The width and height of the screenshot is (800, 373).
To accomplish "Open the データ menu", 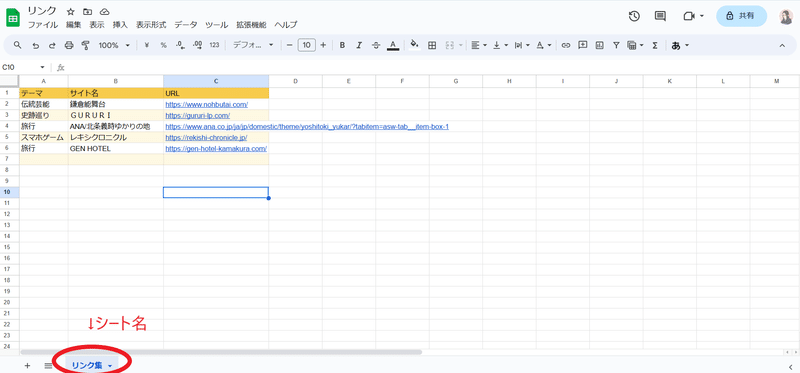I will tap(186, 24).
